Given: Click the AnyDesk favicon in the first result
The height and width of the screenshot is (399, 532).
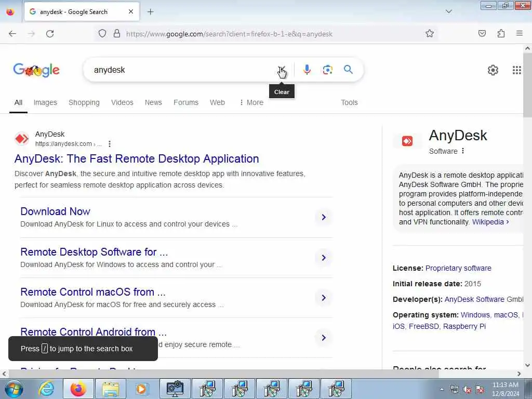Looking at the screenshot, I should [22, 139].
